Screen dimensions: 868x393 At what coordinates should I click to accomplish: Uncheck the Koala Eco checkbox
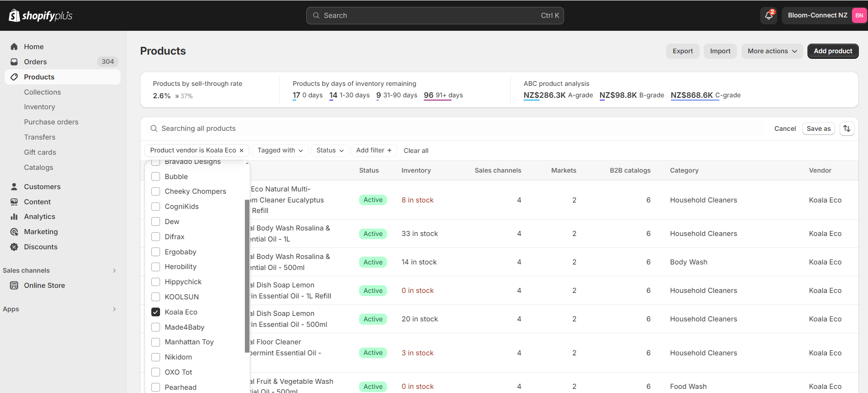click(x=156, y=312)
